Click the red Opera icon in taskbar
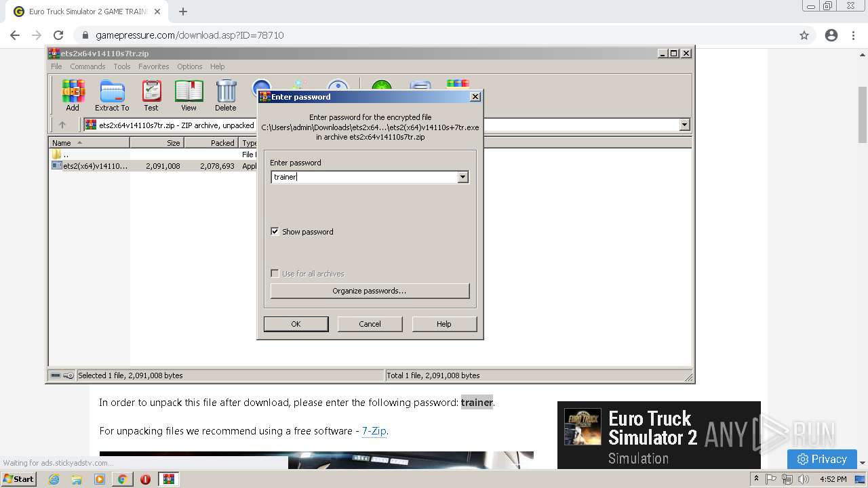Viewport: 868px width, 488px height. click(x=145, y=479)
